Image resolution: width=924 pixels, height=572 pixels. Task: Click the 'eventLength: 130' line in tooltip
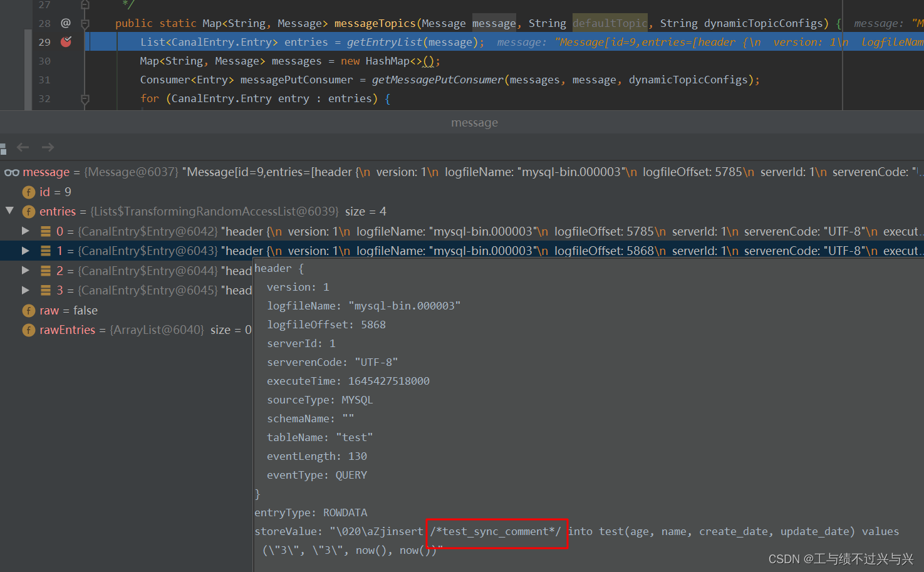click(x=317, y=456)
